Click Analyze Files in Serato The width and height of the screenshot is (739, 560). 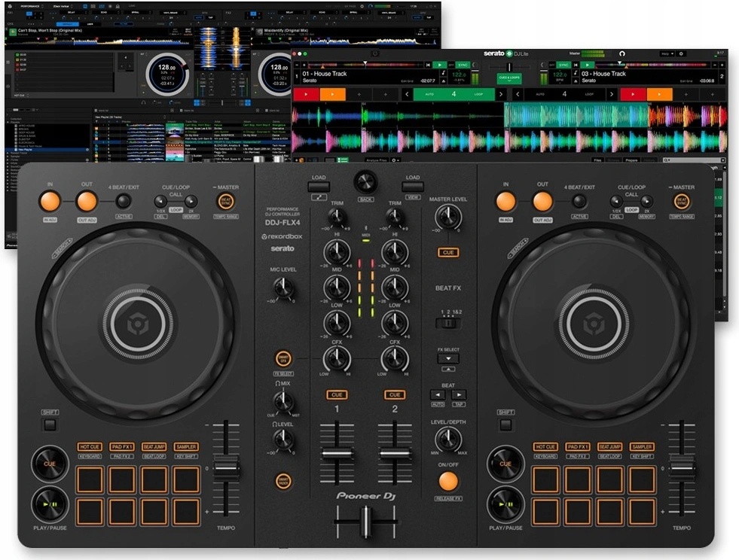click(377, 160)
